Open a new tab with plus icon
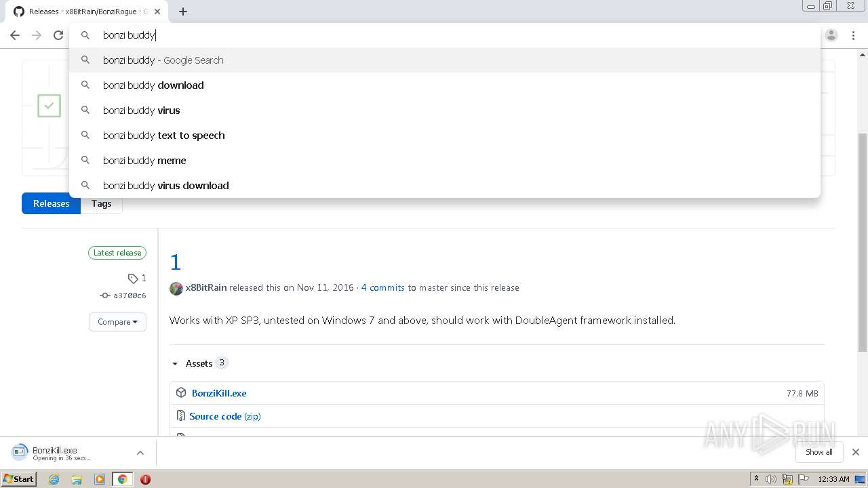The height and width of the screenshot is (488, 868). click(183, 12)
